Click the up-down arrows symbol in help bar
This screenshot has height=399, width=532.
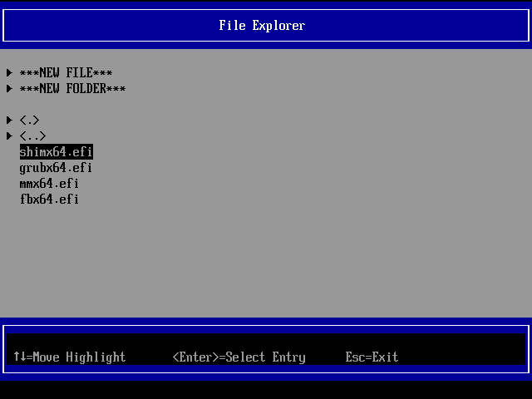(x=19, y=357)
